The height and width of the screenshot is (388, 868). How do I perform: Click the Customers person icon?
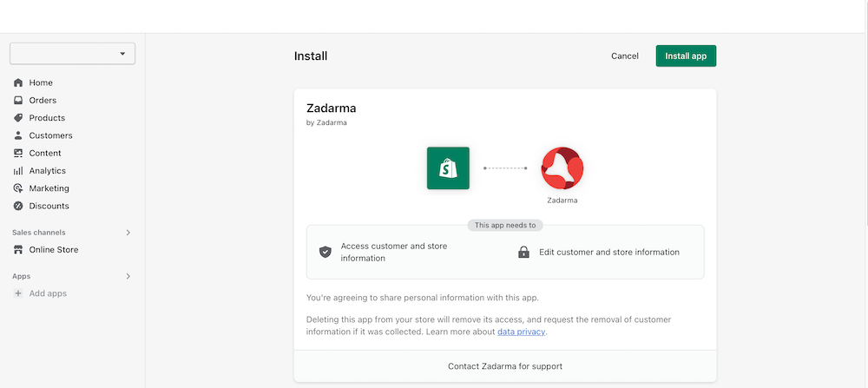click(x=18, y=135)
